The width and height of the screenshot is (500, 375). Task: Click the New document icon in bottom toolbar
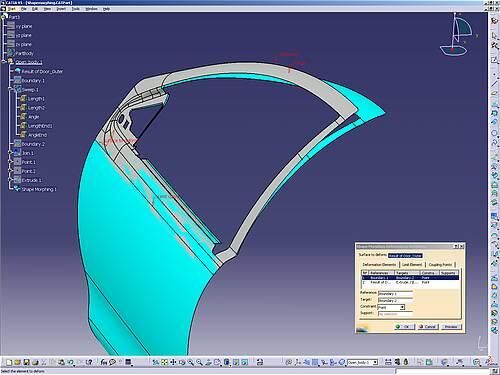[9, 362]
